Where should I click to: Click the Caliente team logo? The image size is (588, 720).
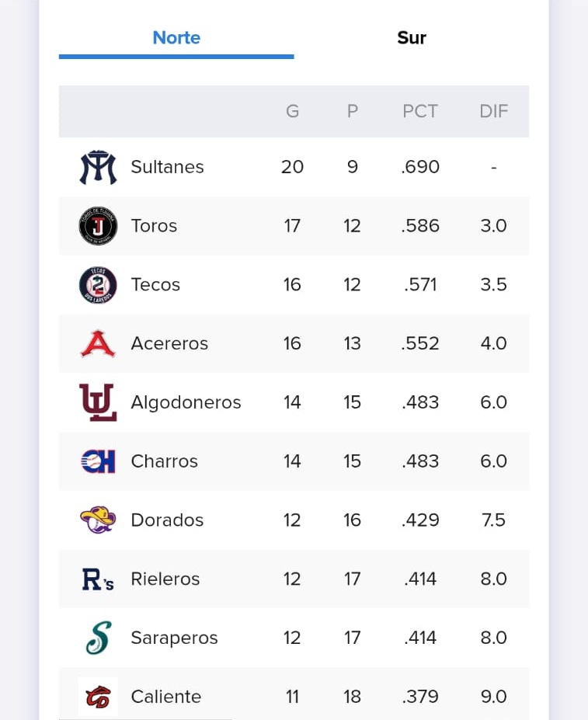(x=98, y=697)
